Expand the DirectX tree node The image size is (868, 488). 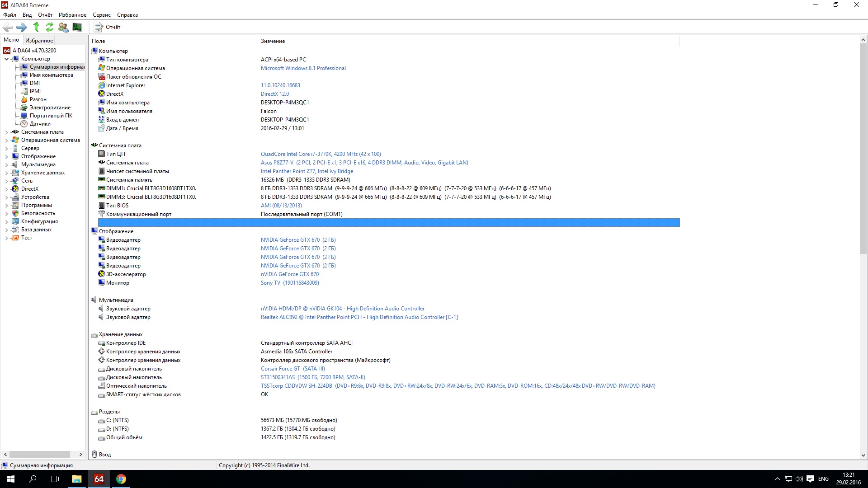point(6,189)
